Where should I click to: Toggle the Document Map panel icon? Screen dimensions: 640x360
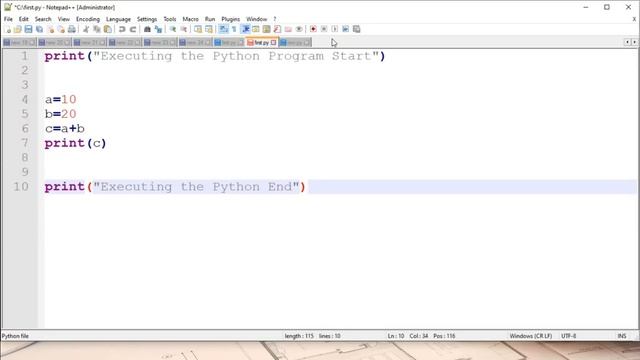click(266, 29)
